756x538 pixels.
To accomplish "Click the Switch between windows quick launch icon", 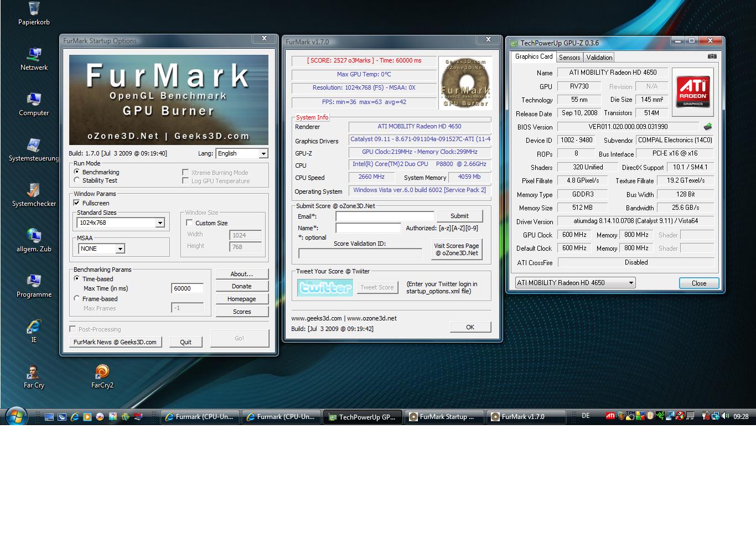I will (62, 417).
